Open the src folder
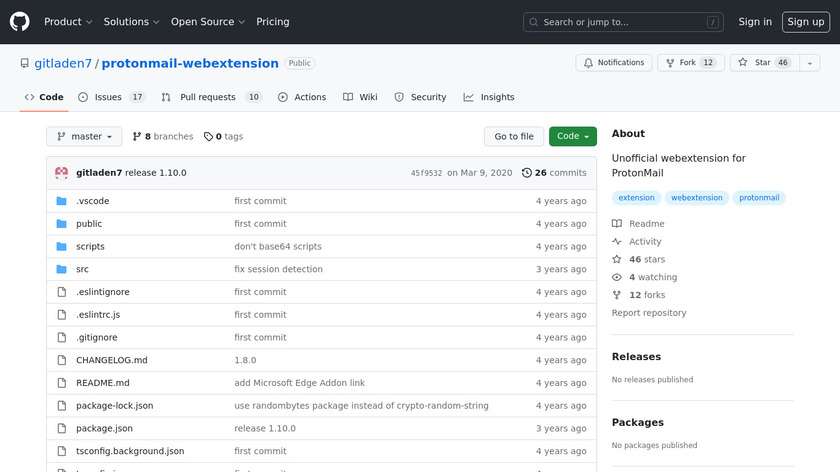The height and width of the screenshot is (472, 840). click(x=82, y=269)
